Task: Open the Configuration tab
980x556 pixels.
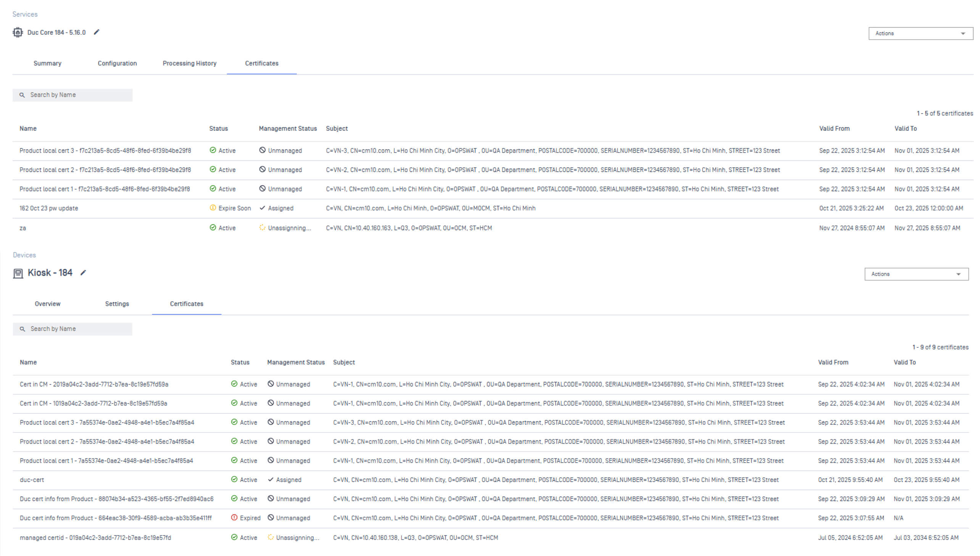Action: [117, 63]
